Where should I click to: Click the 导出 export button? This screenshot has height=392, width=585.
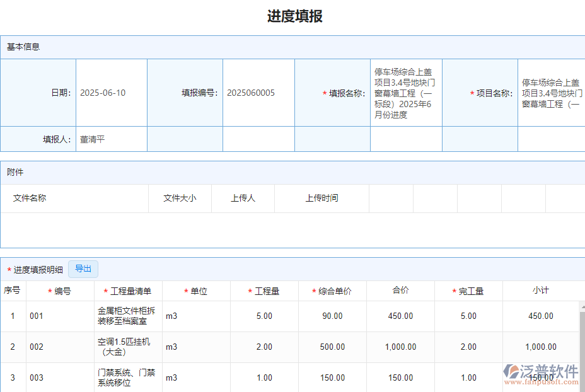[x=83, y=268]
